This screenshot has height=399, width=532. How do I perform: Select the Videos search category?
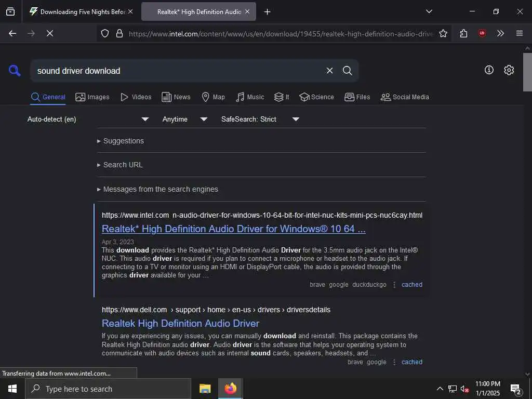136,97
